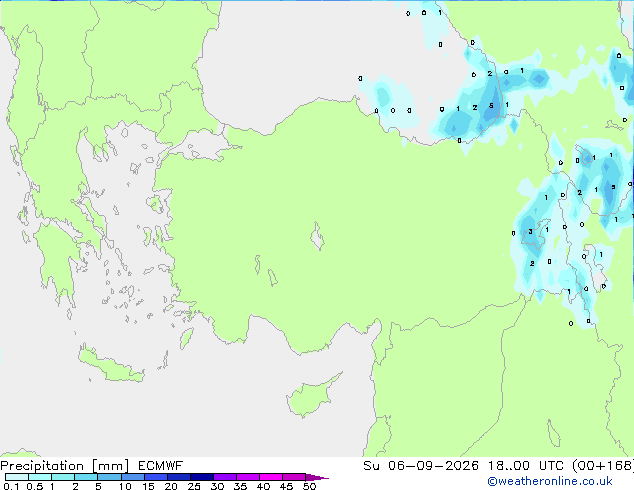
Task: Click Lake Tuz in central Turkey
Action: [x=317, y=236]
